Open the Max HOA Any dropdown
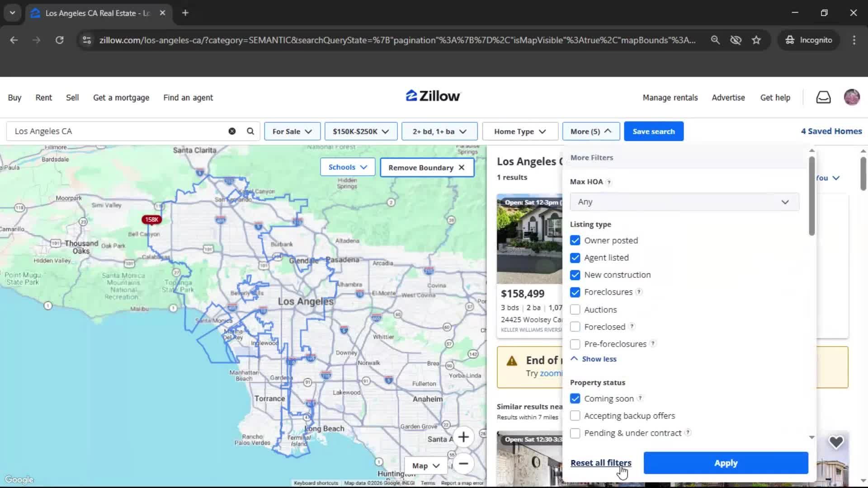The width and height of the screenshot is (868, 488). point(684,202)
